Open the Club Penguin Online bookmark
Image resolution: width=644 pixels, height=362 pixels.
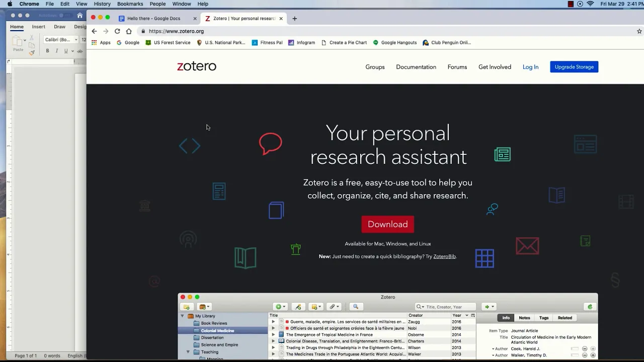click(x=447, y=43)
